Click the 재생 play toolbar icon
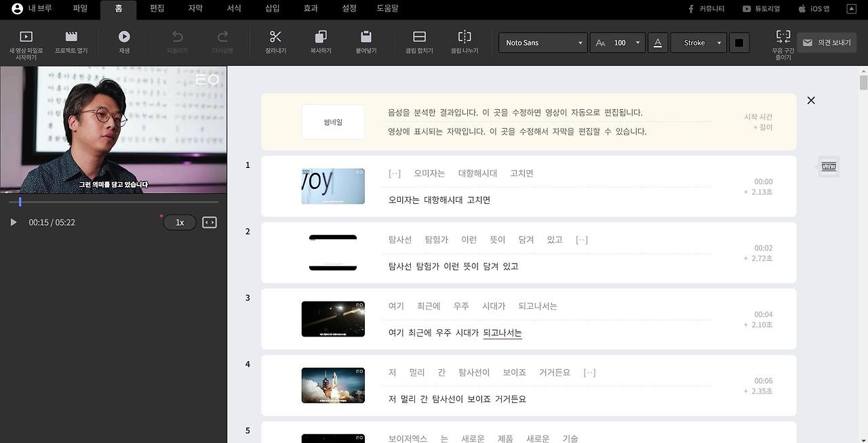868x443 pixels. pos(124,37)
